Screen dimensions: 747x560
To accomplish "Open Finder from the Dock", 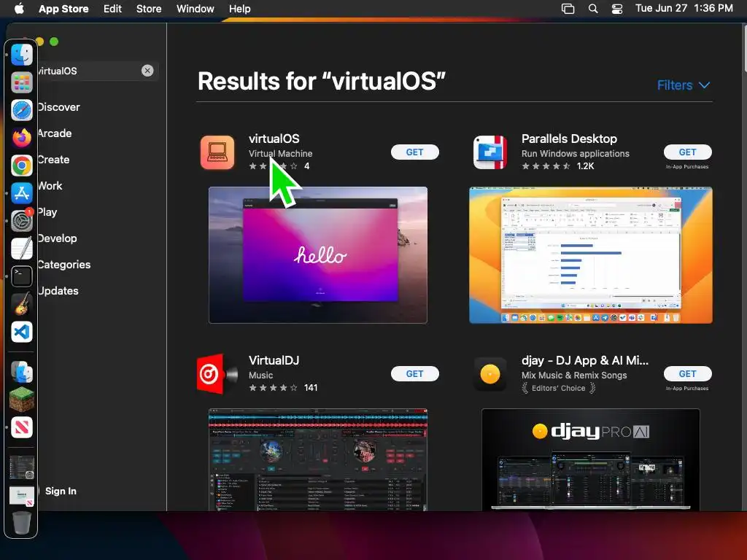I will tap(22, 55).
